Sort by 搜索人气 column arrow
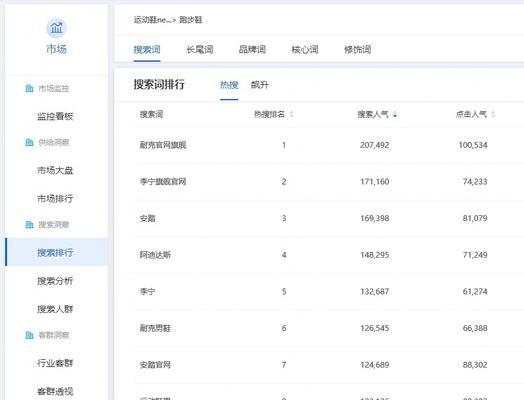The image size is (524, 400). point(395,115)
